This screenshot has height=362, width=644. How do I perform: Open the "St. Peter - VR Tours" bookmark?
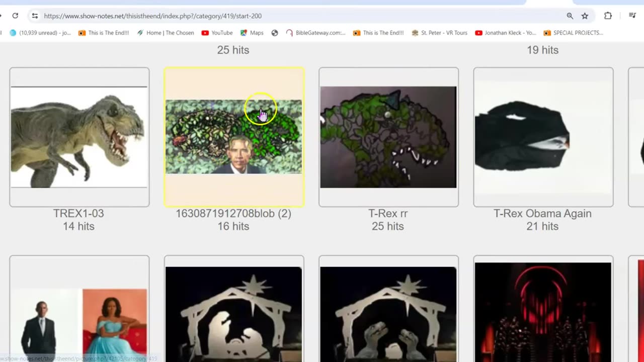coord(439,33)
